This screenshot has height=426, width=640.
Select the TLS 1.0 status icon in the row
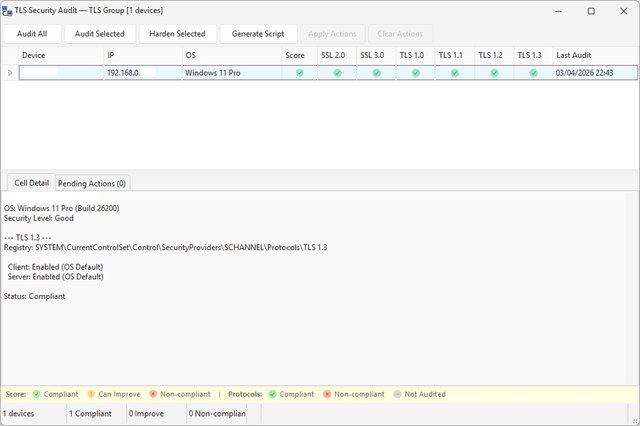[416, 73]
